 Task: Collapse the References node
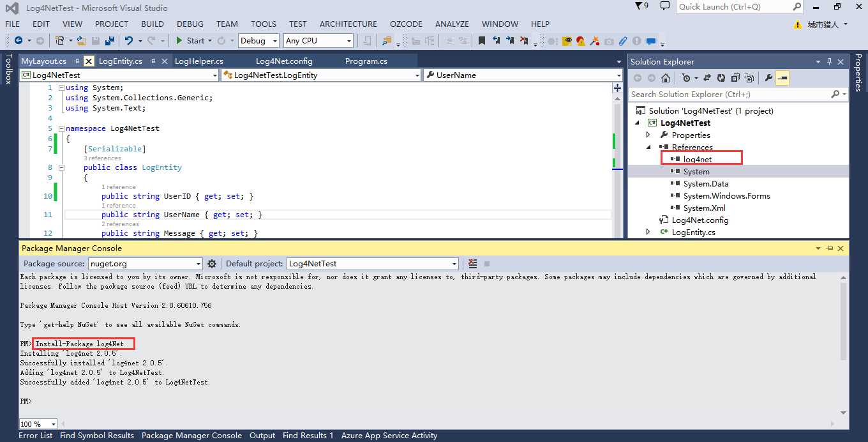pos(648,147)
